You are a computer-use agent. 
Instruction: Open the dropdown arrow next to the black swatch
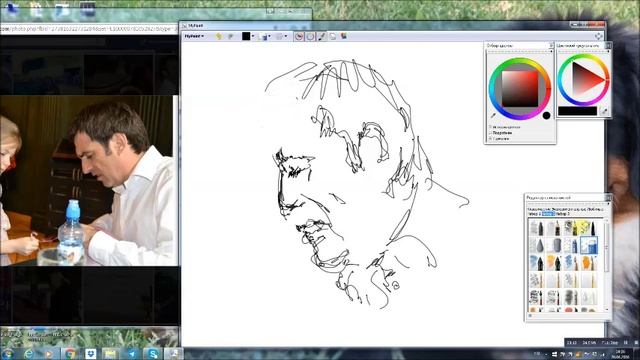(253, 36)
